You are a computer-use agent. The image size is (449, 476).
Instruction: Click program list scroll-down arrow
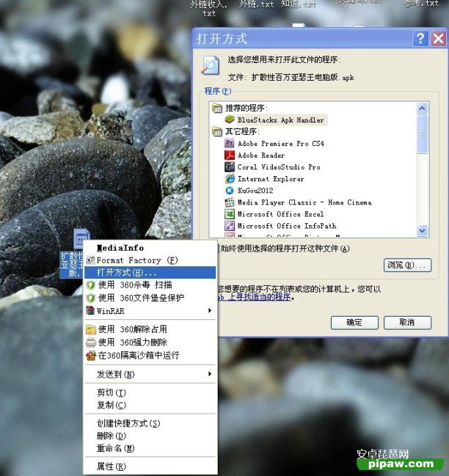point(422,230)
